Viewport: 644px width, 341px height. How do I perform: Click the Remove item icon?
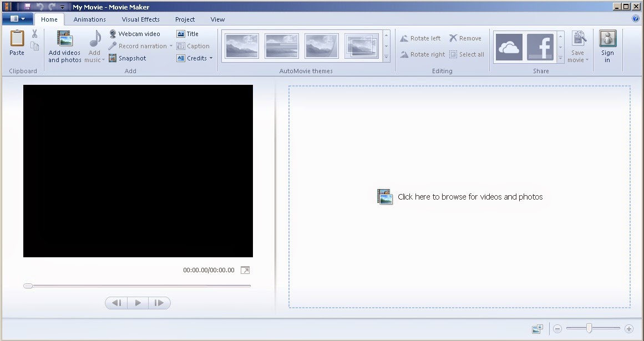[465, 38]
